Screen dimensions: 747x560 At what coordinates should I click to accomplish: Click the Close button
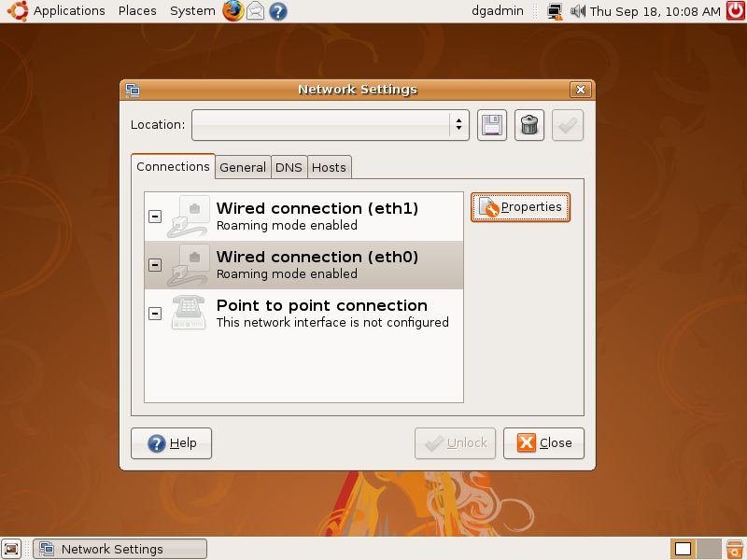pos(543,443)
